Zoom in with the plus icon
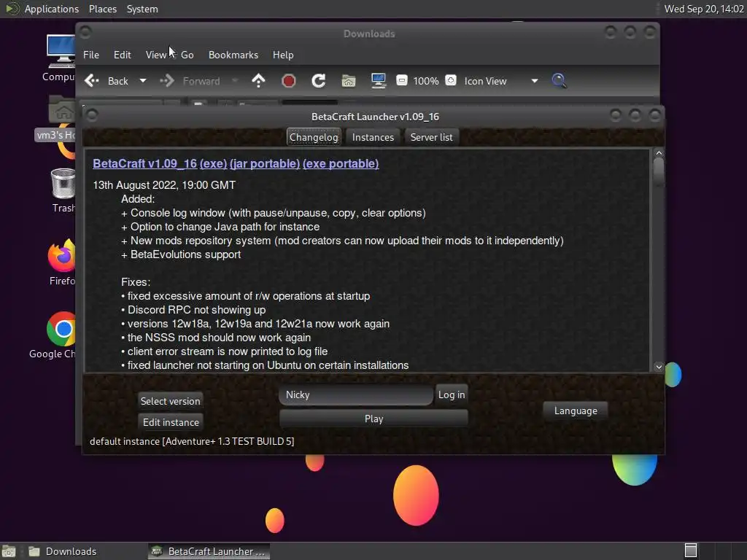 451,80
